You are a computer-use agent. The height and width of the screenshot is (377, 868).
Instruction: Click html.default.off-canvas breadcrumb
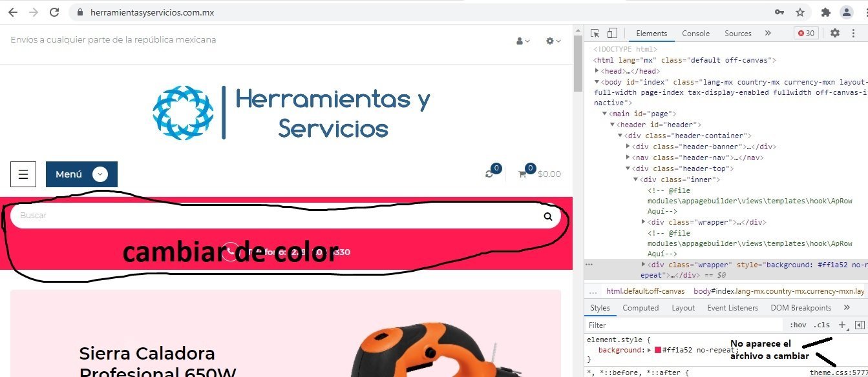coord(645,291)
